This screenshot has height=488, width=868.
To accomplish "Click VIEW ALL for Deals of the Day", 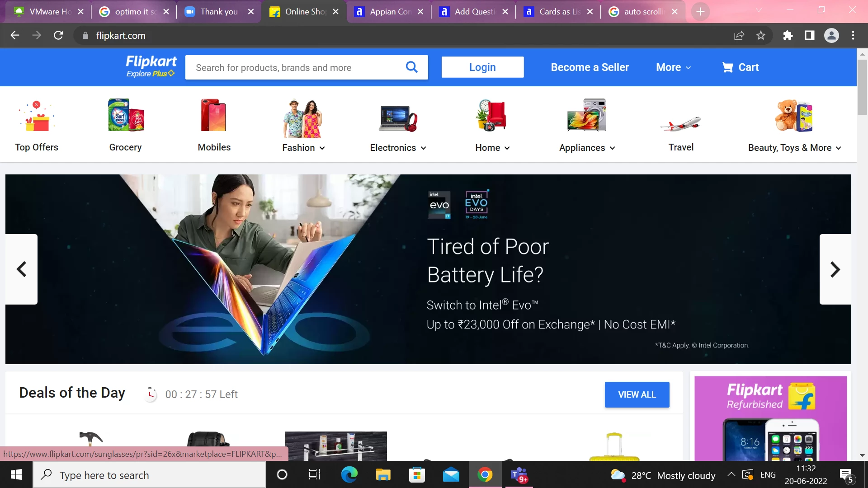I will (637, 394).
